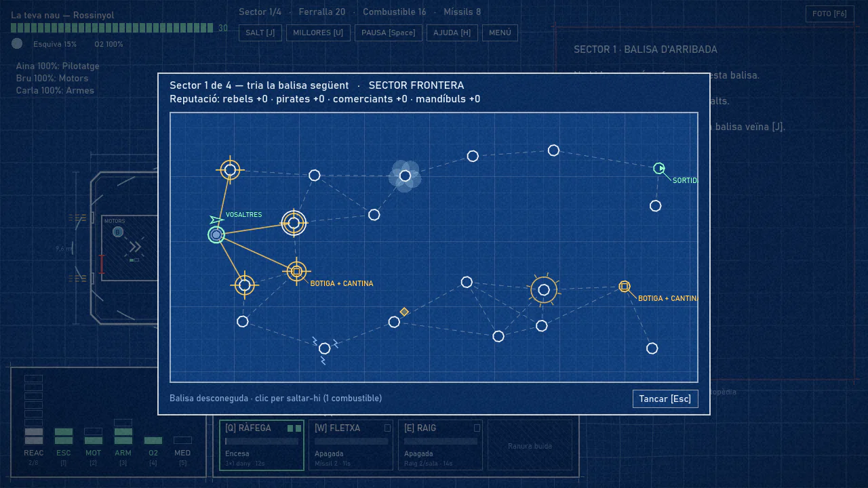Select crew member Carla 100%: Armes
This screenshot has width=868, height=488.
coord(55,91)
